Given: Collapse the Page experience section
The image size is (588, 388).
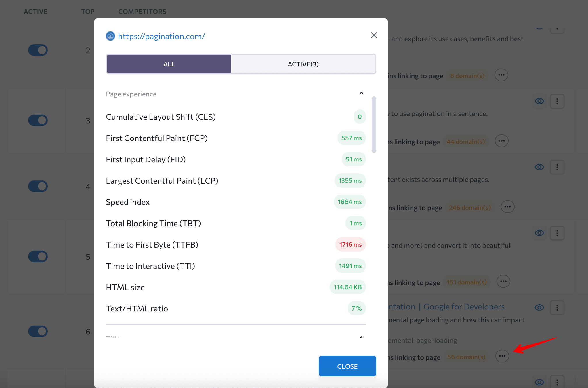Looking at the screenshot, I should [361, 93].
